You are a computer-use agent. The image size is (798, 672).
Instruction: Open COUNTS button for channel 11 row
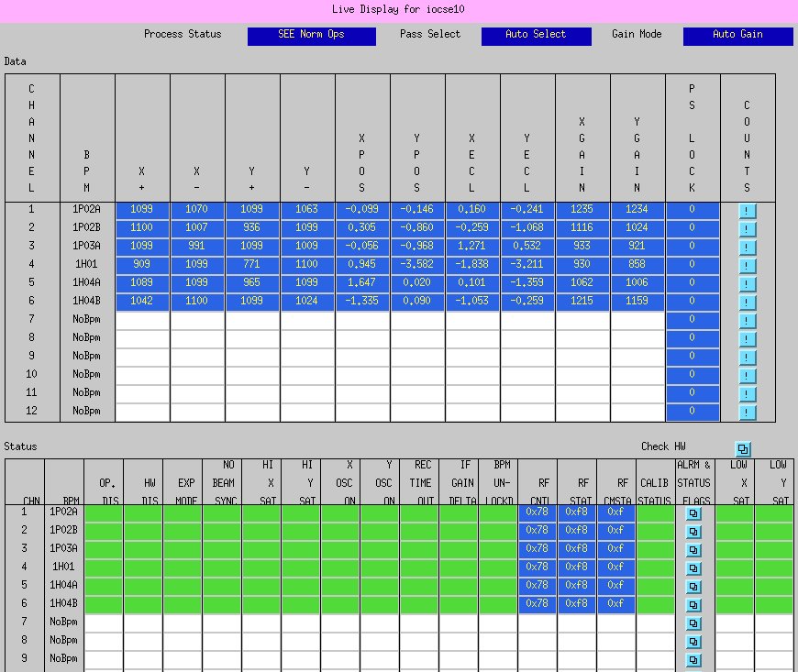[747, 393]
